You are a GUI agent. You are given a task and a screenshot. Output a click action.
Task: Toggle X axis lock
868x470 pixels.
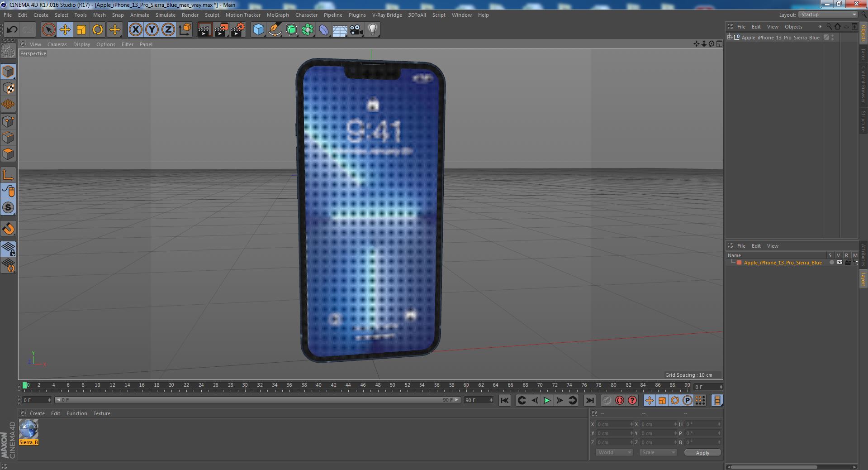[x=135, y=30]
